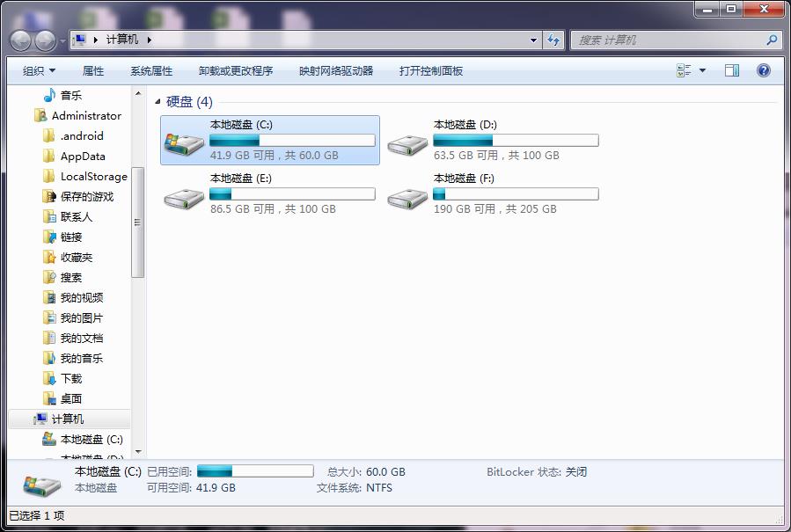This screenshot has width=791, height=532.
Task: Open the help question mark icon
Action: pos(764,71)
